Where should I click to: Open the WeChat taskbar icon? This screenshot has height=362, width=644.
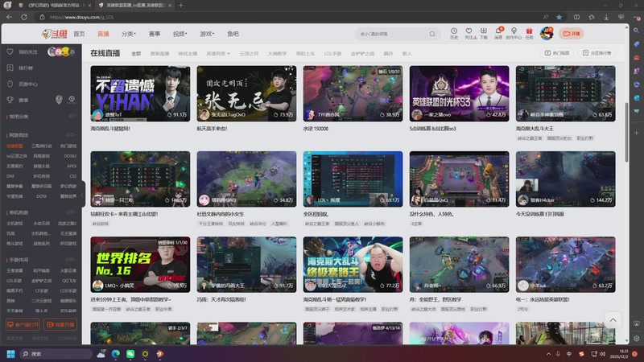tap(130, 354)
